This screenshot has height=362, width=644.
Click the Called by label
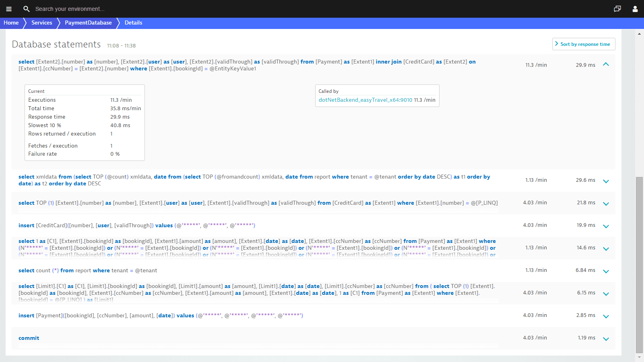(328, 91)
